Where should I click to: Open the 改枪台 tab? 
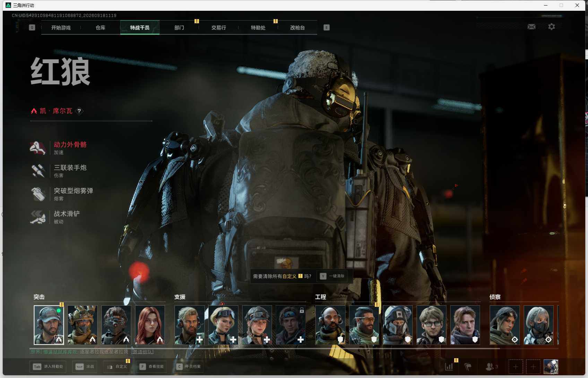point(297,27)
